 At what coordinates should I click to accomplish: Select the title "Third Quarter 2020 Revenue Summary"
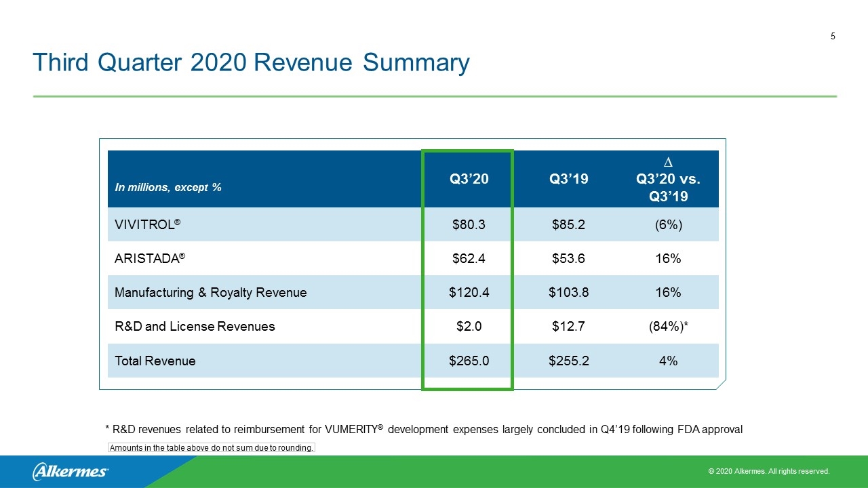(251, 62)
